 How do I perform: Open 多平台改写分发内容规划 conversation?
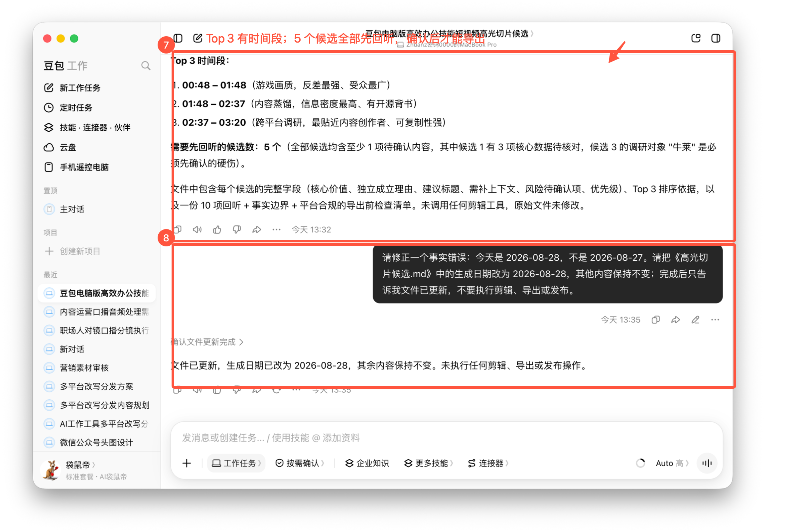[x=97, y=405]
